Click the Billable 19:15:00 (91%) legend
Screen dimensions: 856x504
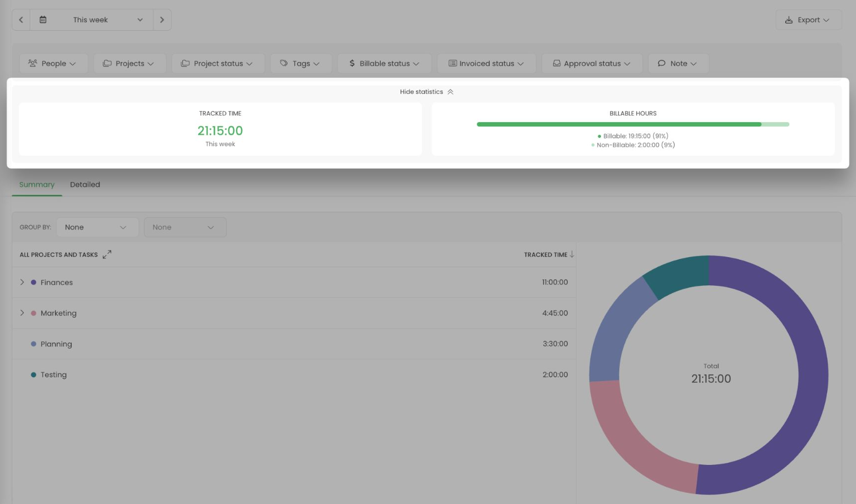tap(633, 136)
